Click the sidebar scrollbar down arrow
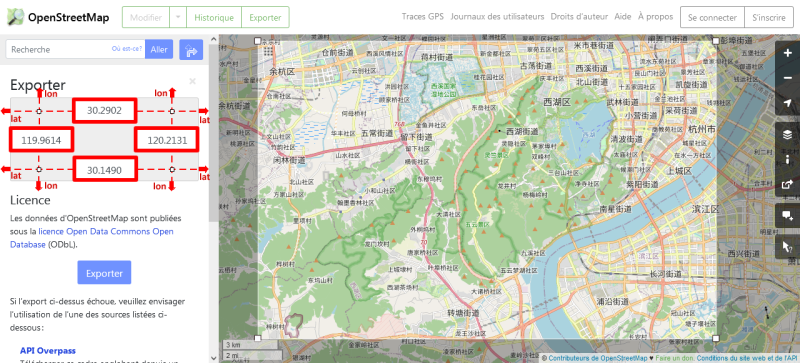Image resolution: width=800 pixels, height=363 pixels. pyautogui.click(x=214, y=358)
